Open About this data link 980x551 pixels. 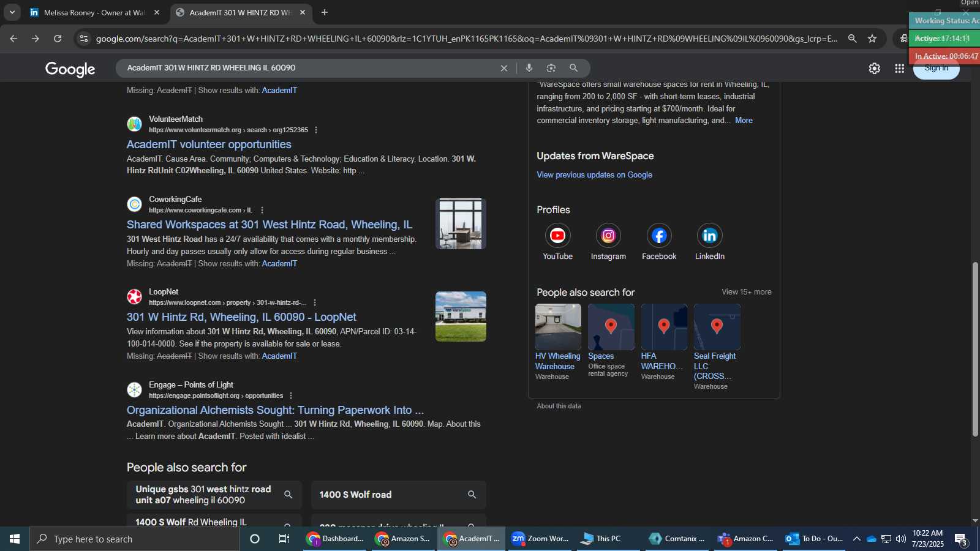559,406
